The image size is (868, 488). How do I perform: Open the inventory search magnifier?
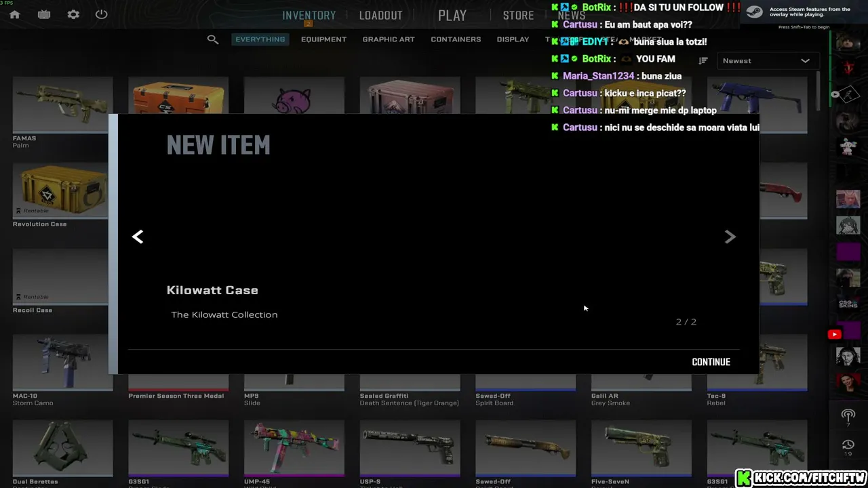[213, 39]
